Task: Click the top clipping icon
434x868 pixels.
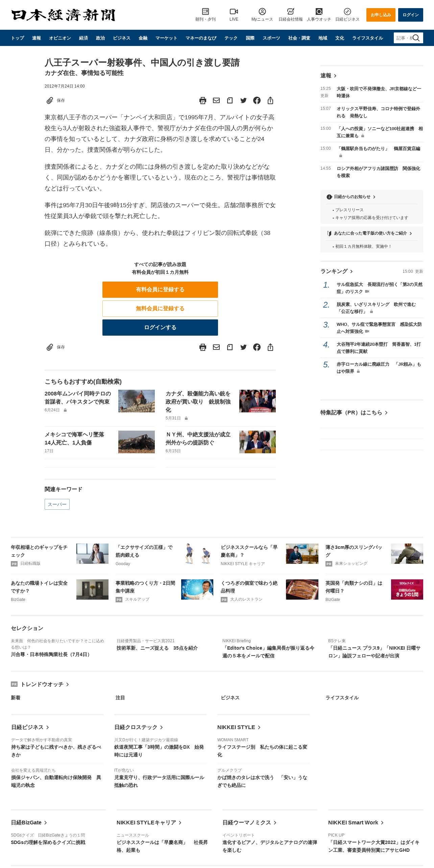Action: [x=230, y=100]
